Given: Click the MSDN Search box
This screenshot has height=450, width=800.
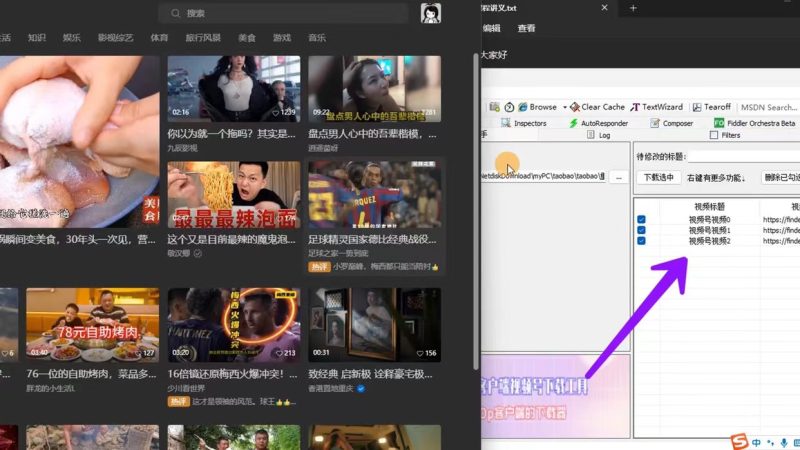Looking at the screenshot, I should coord(769,107).
